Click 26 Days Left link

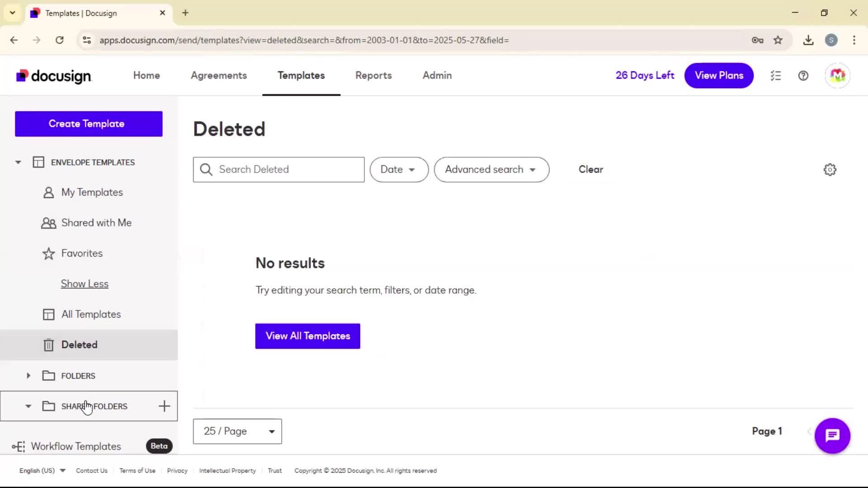pos(645,75)
